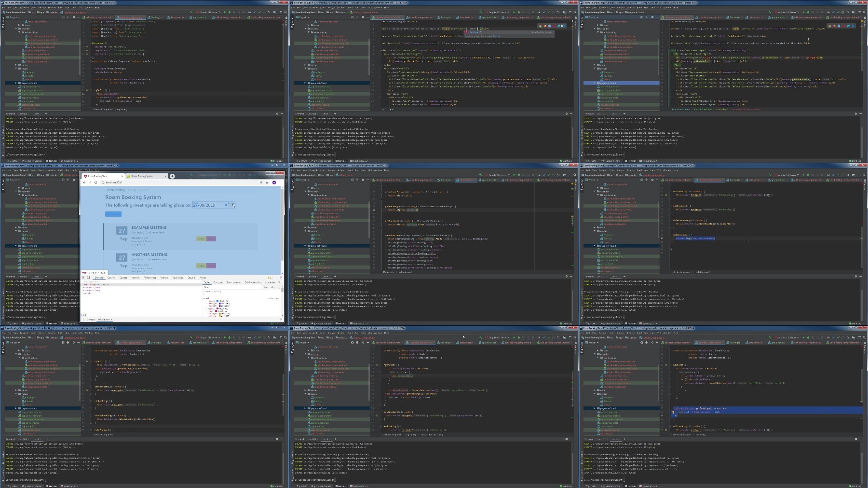This screenshot has width=868, height=488.
Task: Bookmark this page with Chrome star icon
Action: tap(267, 182)
